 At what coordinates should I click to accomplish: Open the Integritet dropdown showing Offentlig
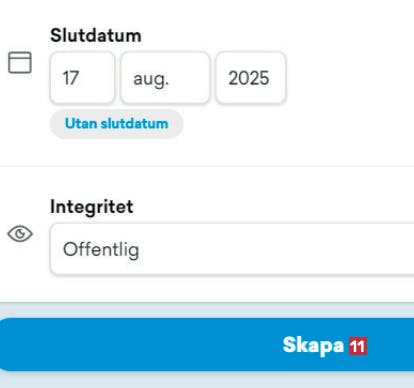pyautogui.click(x=232, y=249)
